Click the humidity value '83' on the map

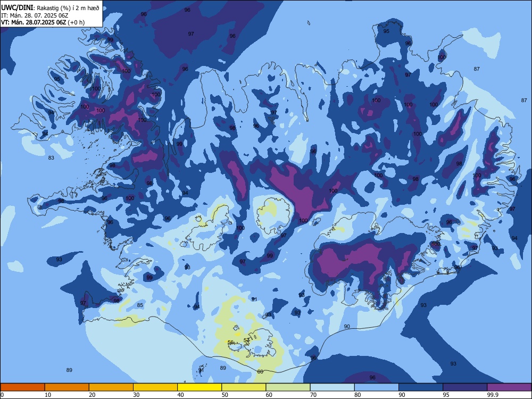click(x=51, y=158)
